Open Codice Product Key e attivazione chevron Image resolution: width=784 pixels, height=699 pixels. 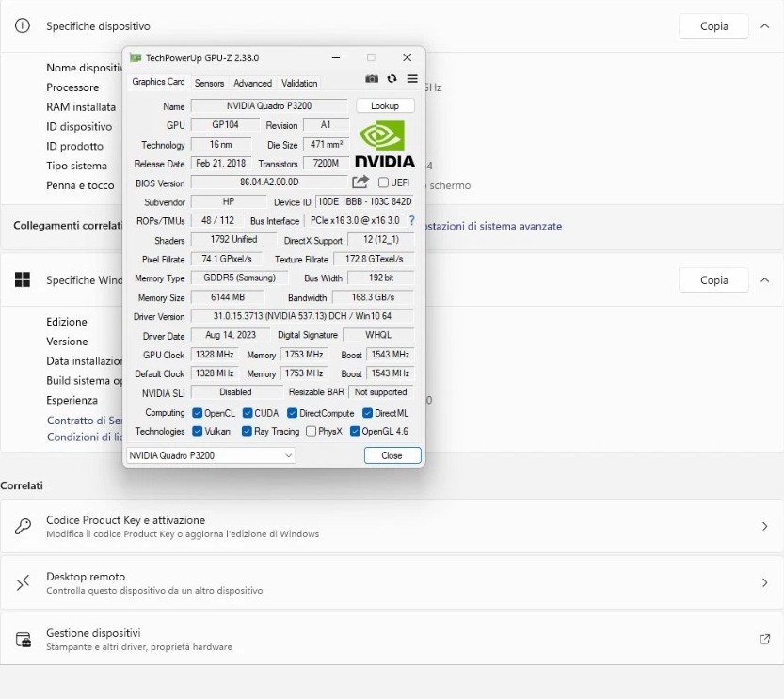(x=764, y=526)
